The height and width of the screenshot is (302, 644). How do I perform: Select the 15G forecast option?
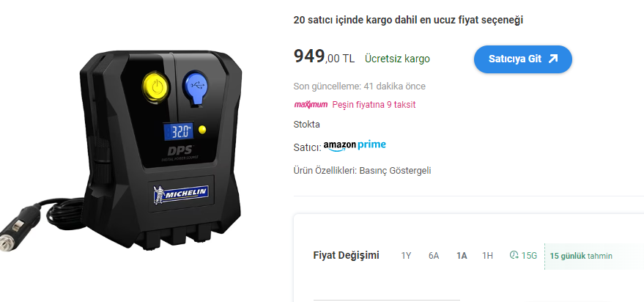523,256
